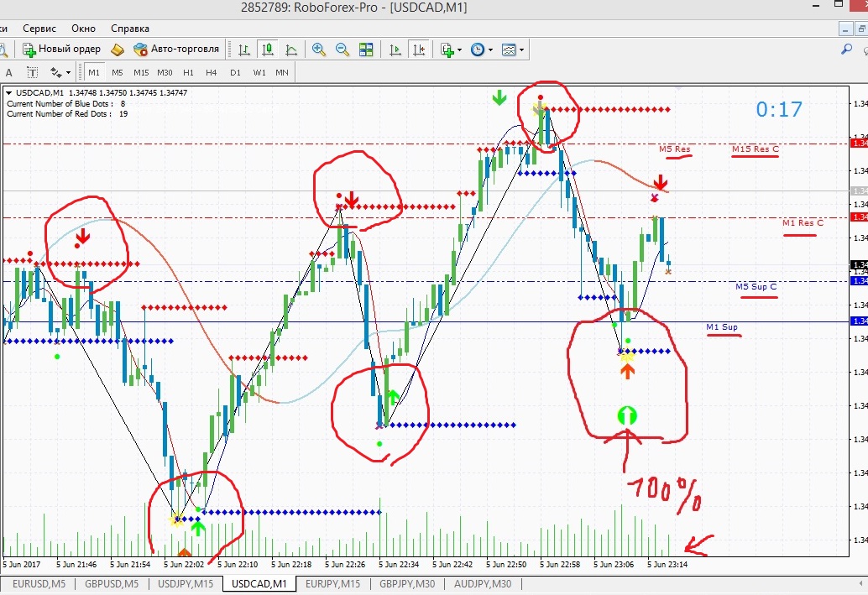Zoom out the chart
This screenshot has width=868, height=595.
(x=342, y=50)
